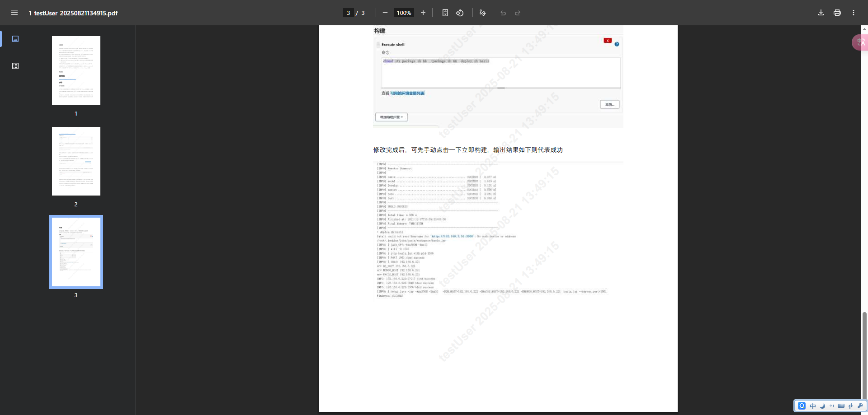This screenshot has width=868, height=415.
Task: Show document outline in sidebar
Action: 15,66
